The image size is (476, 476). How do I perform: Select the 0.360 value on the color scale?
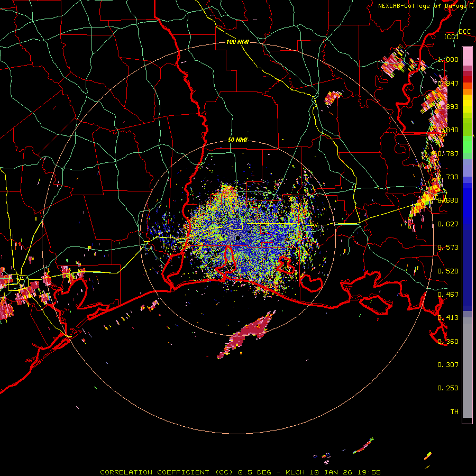[x=448, y=342]
